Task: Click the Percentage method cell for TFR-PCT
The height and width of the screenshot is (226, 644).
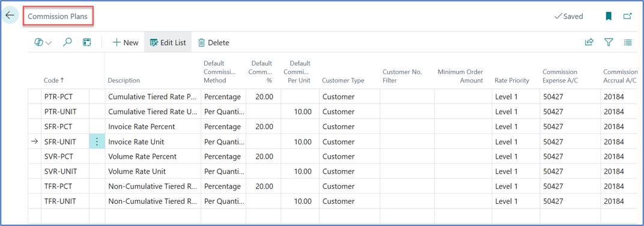Action: (223, 186)
